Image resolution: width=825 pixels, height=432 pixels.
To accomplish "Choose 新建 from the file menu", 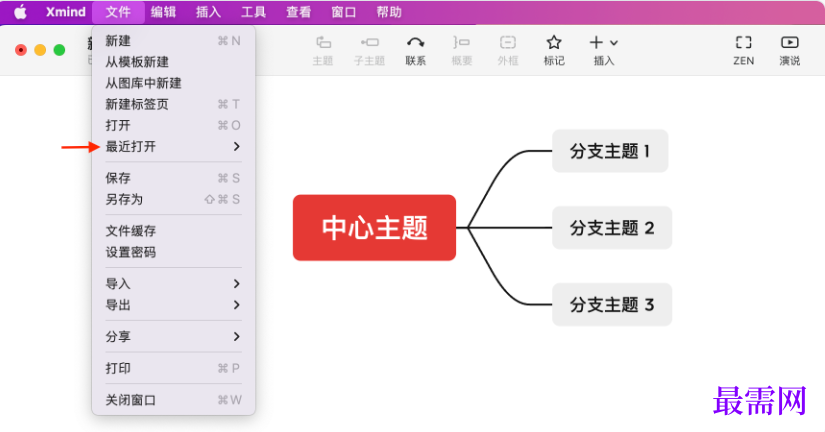I will (173, 41).
